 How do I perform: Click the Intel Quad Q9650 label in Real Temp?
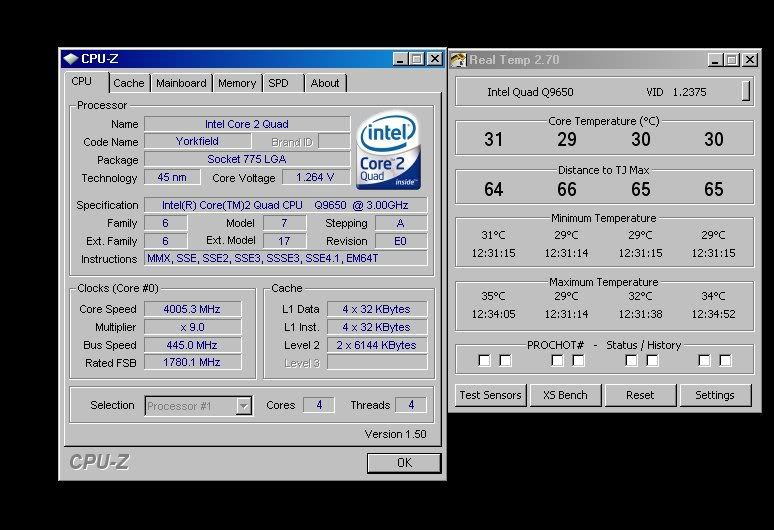[530, 92]
